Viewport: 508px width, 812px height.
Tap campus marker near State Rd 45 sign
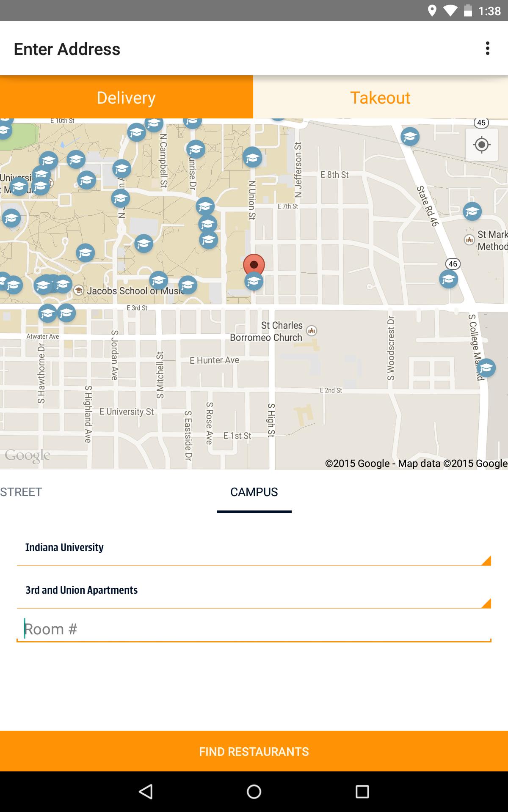[410, 136]
